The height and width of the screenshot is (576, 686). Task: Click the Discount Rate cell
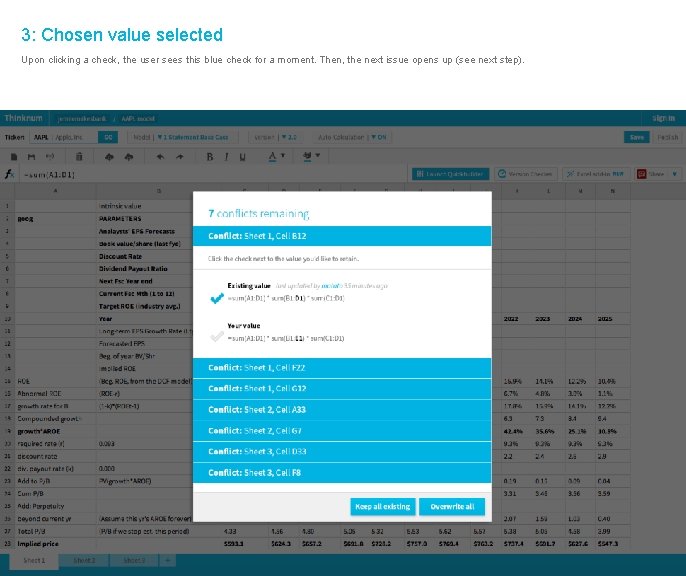click(x=144, y=256)
